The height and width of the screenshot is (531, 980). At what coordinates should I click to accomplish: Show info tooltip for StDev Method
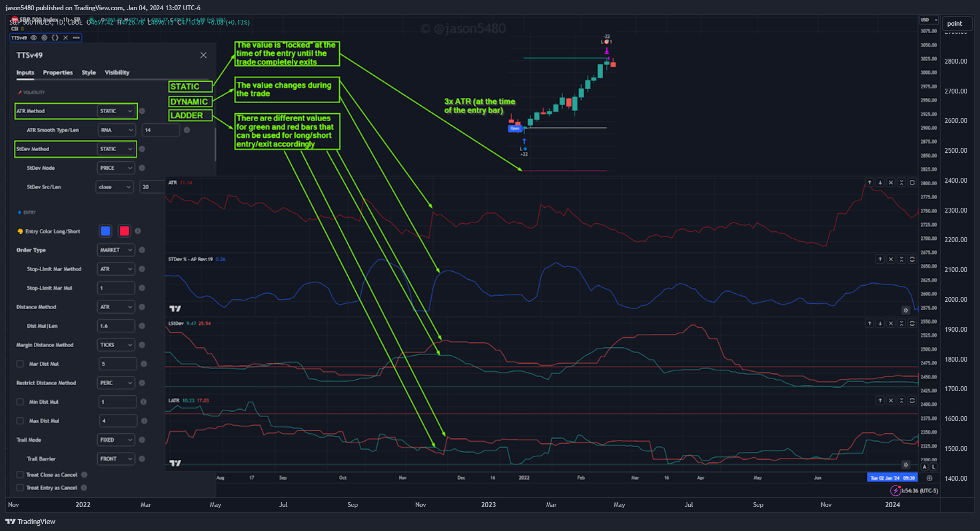[142, 149]
